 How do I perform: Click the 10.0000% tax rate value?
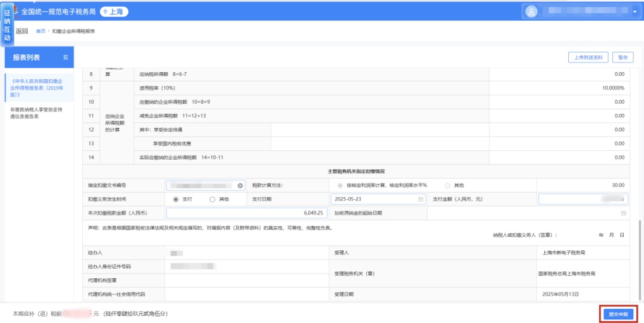[614, 88]
